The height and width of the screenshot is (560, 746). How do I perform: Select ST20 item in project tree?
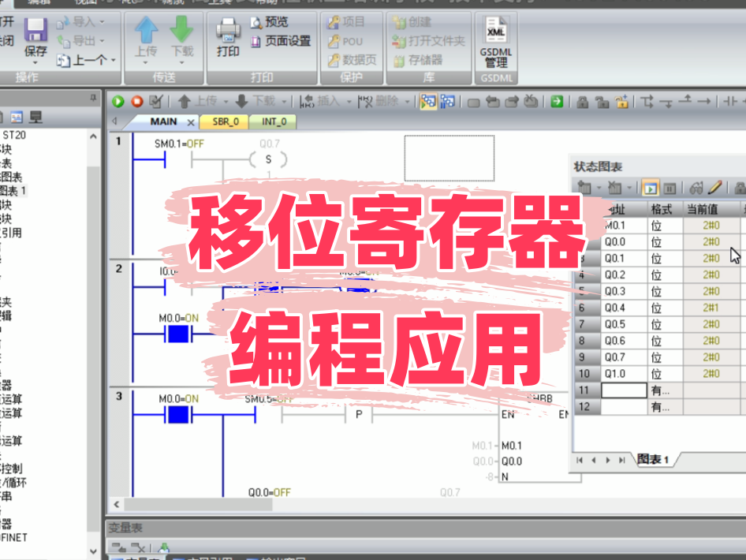coord(13,135)
